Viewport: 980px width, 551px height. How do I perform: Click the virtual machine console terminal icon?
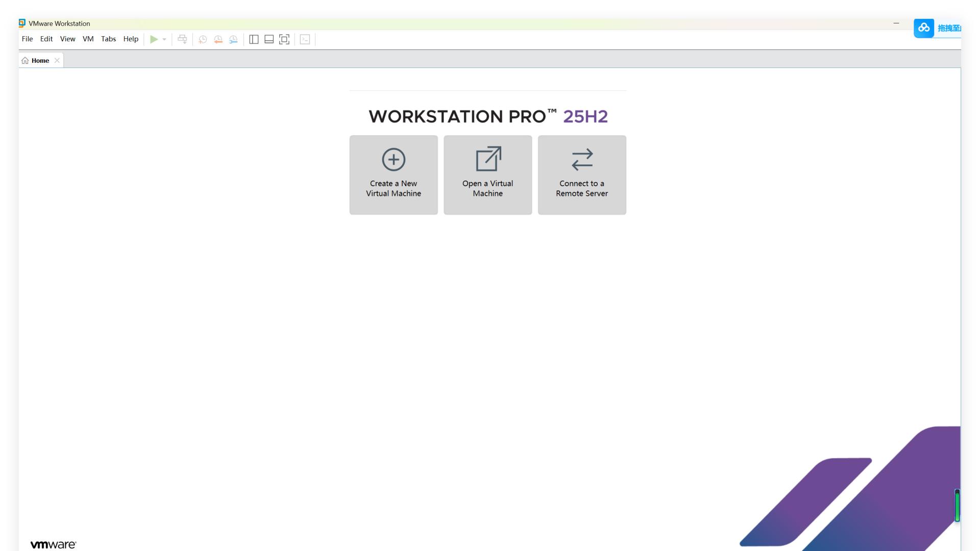tap(305, 39)
